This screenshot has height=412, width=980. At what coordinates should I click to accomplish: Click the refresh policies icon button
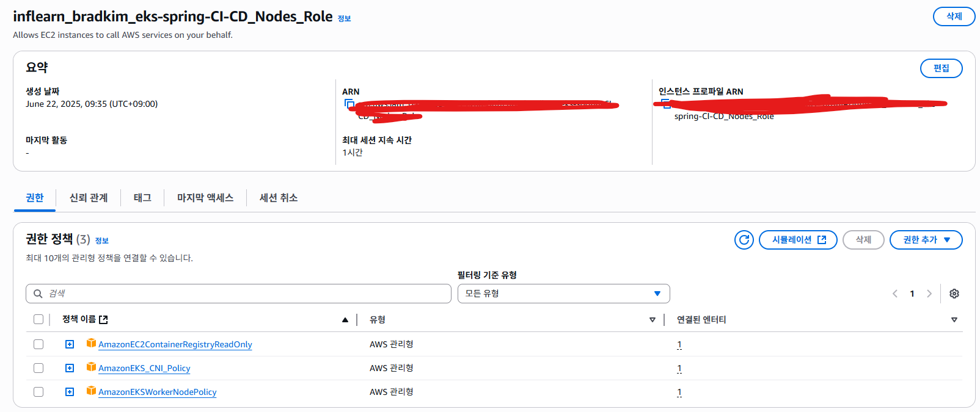(744, 240)
